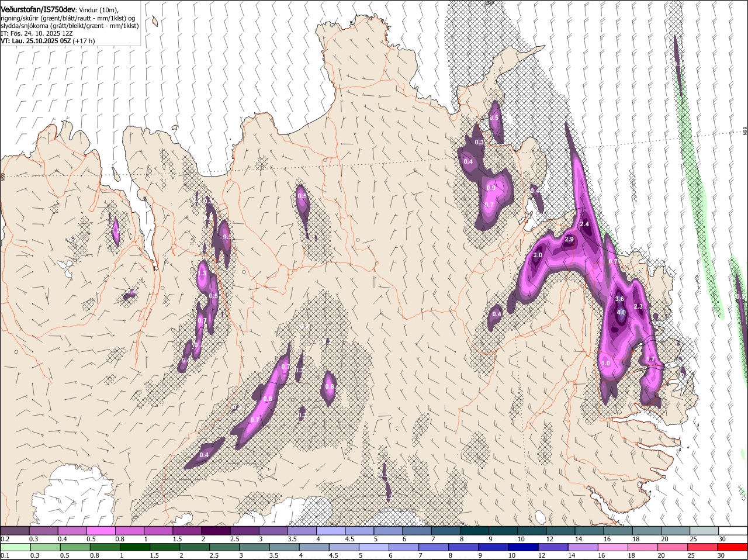Pick the top legend swatch between 8 and 9
Viewport: 748px width, 560px height.
click(475, 531)
